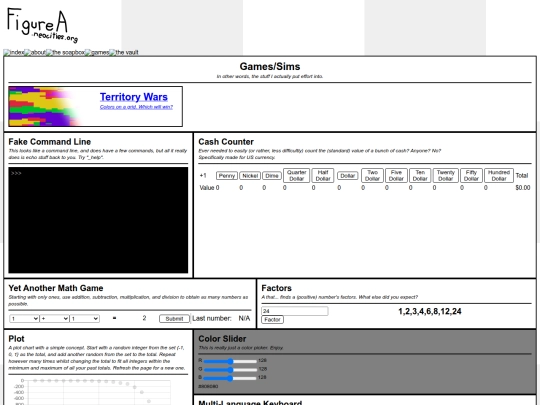Open the index navigation link

coord(14,52)
